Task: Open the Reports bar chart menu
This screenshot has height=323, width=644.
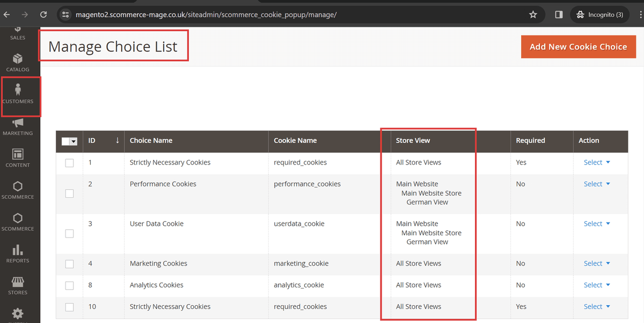Action: [x=18, y=254]
